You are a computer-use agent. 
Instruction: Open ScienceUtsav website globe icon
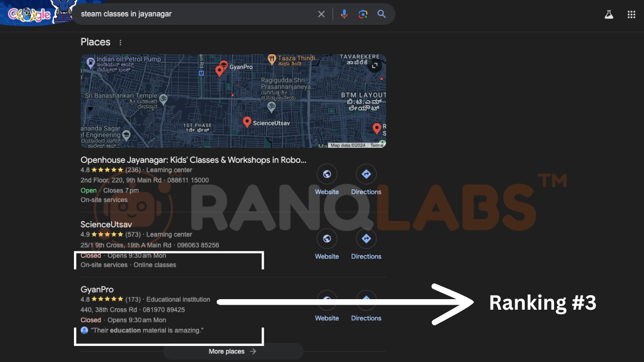coord(327,239)
